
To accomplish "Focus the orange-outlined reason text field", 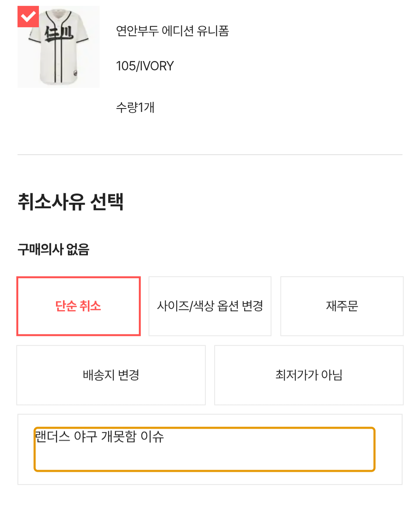I will [x=205, y=449].
